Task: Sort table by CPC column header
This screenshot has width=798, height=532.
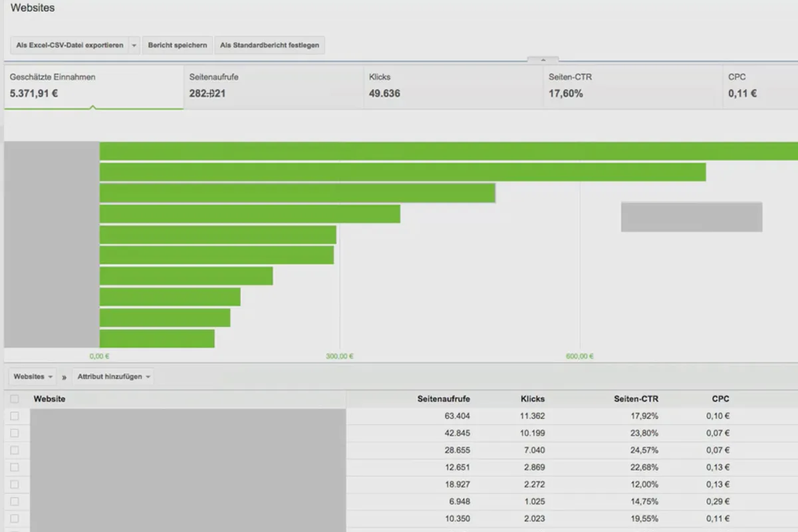Action: (x=720, y=399)
